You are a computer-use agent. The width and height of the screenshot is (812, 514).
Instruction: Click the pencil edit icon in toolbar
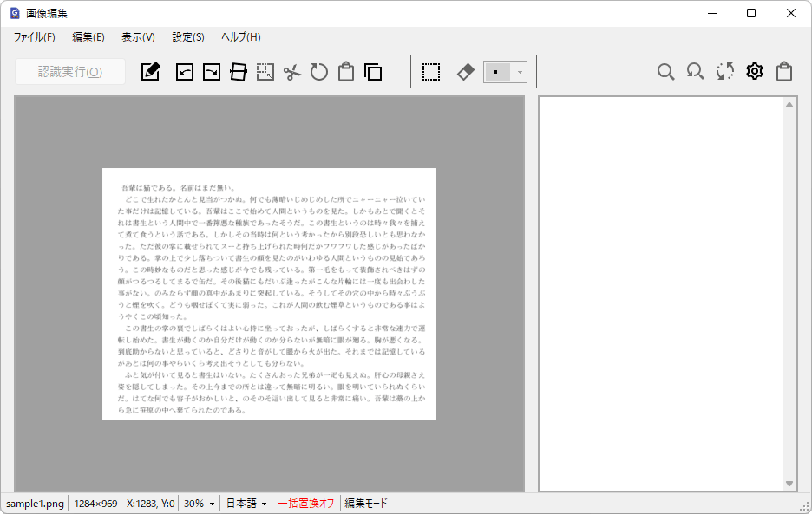coord(151,71)
